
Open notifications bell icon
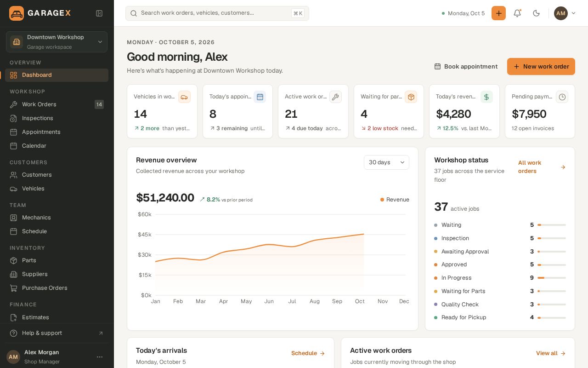[517, 13]
